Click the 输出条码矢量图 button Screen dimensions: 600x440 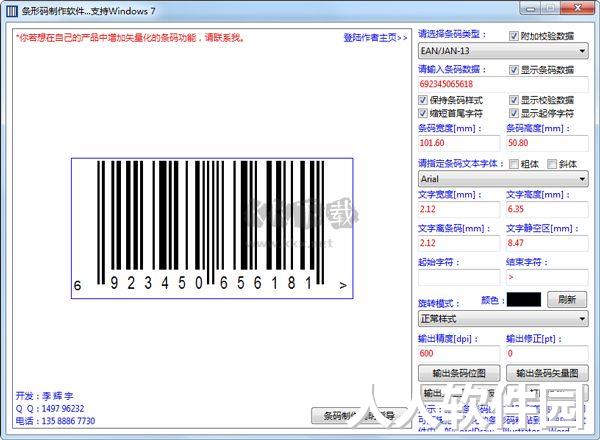click(547, 373)
